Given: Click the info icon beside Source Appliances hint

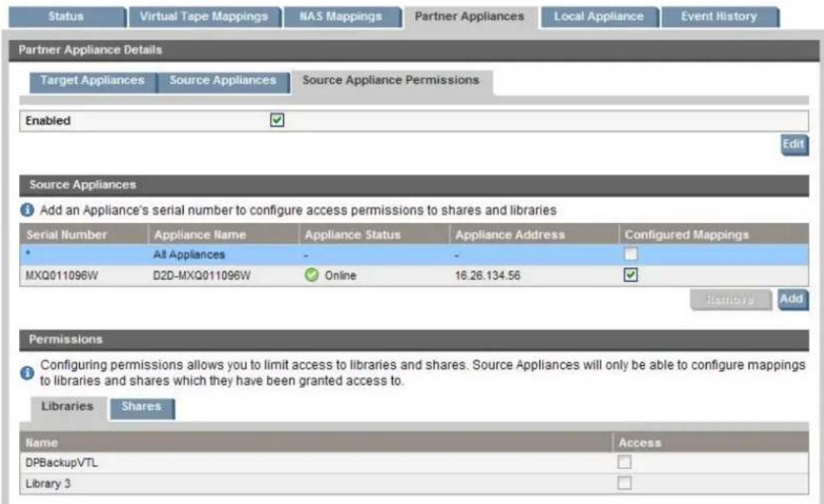Looking at the screenshot, I should (27, 210).
